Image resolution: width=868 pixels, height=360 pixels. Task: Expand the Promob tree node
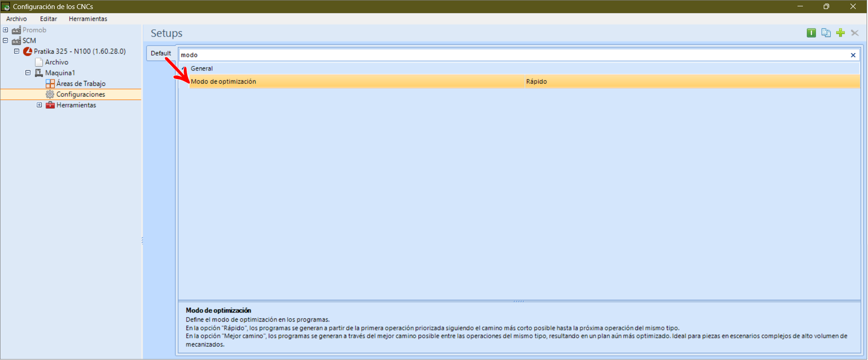coord(5,30)
